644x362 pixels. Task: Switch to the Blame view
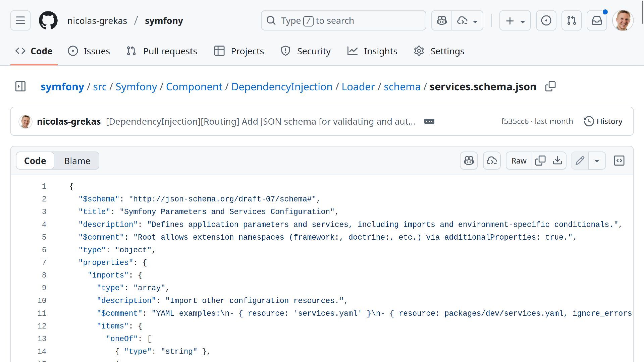[77, 161]
